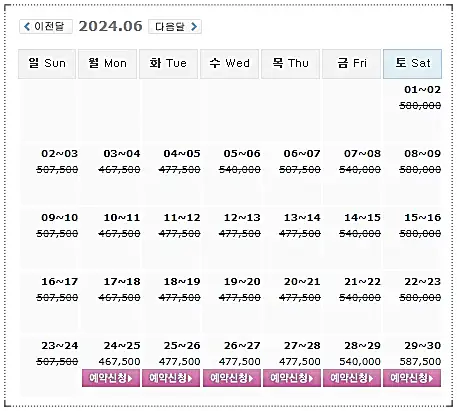Viewport: 457px width, 411px height.
Task: Request reservation for 26~27 date
Action: pyautogui.click(x=232, y=378)
